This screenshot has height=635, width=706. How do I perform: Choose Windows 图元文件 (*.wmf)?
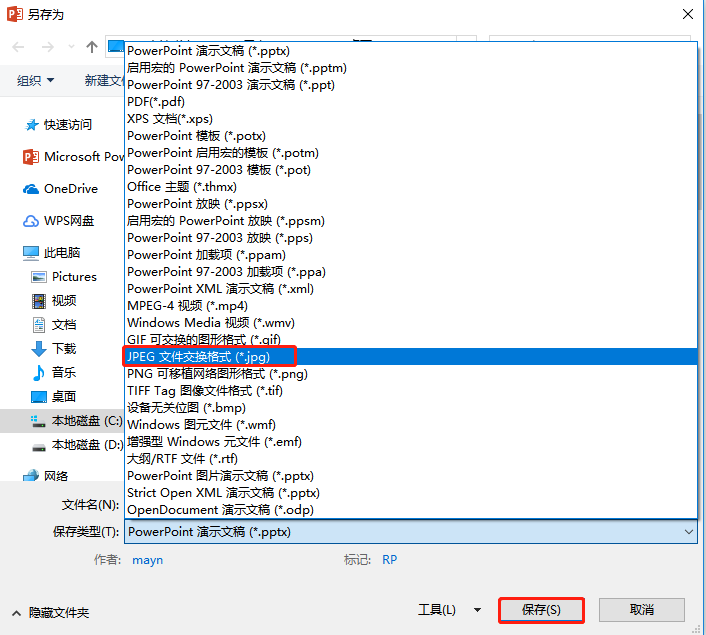pyautogui.click(x=411, y=425)
